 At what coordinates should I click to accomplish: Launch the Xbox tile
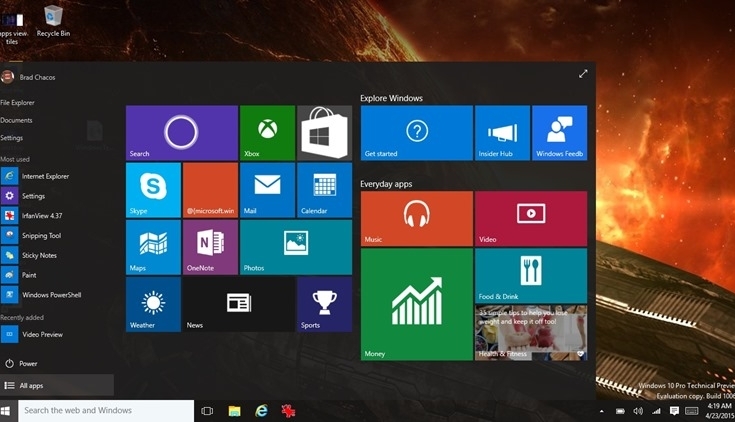267,133
